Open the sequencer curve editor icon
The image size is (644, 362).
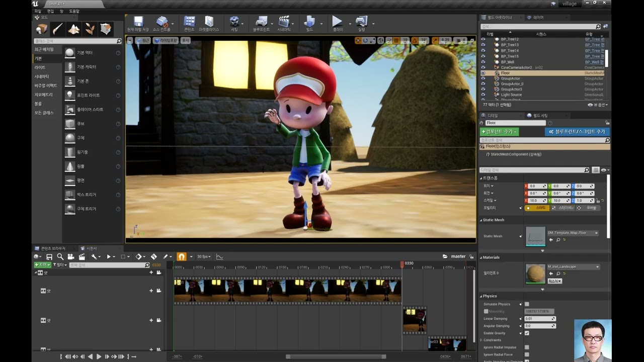click(x=219, y=257)
